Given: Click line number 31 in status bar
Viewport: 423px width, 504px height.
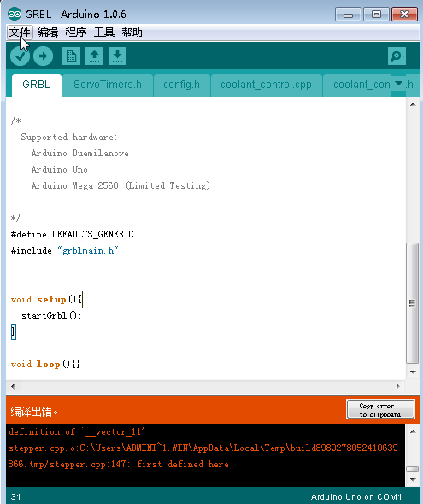Looking at the screenshot, I should point(15,496).
